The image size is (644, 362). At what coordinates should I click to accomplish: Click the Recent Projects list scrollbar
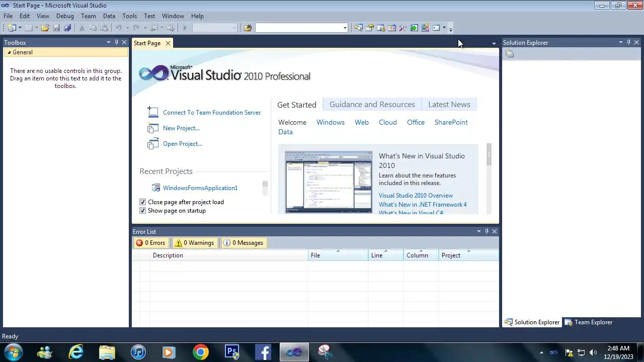pos(265,188)
